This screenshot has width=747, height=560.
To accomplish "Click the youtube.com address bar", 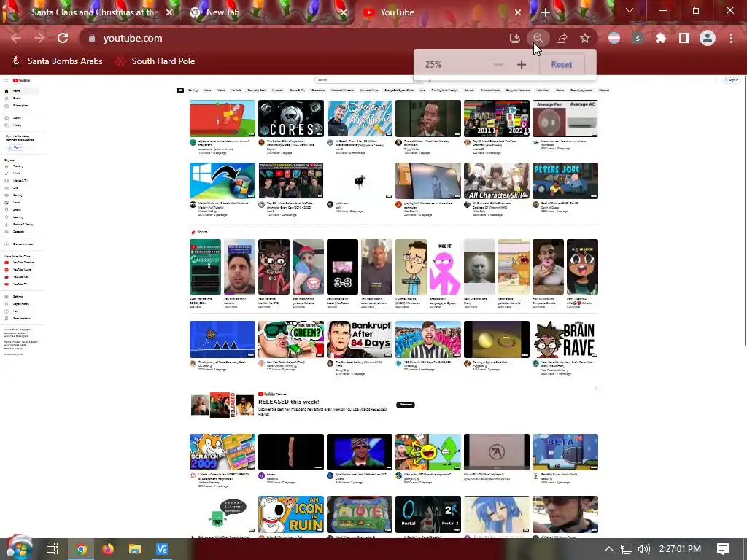I will [295, 38].
